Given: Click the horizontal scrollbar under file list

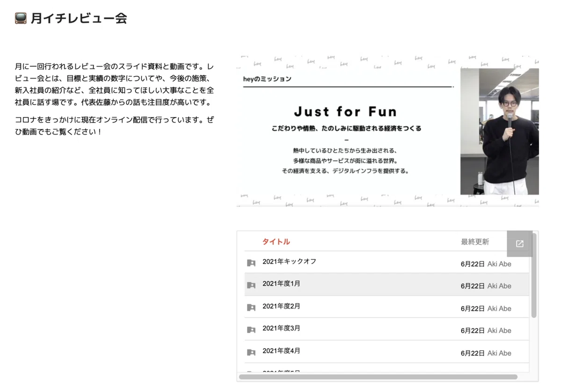Looking at the screenshot, I should tap(378, 377).
